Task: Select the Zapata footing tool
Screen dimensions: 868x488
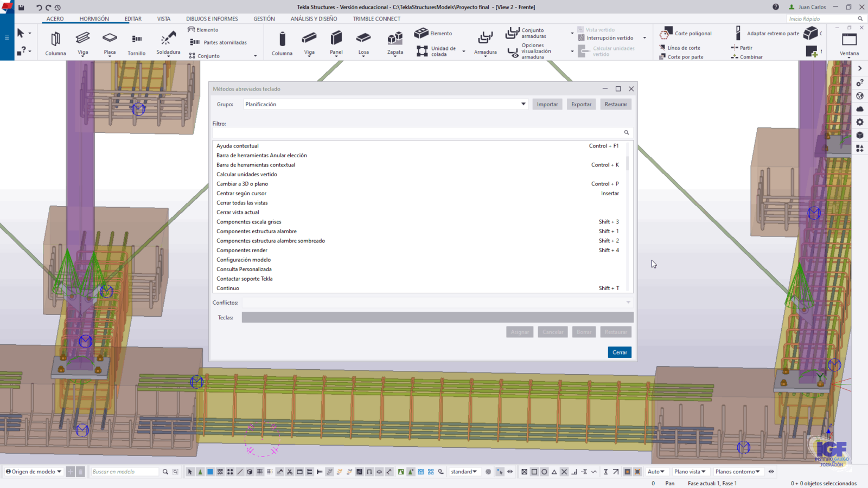Action: 395,42
